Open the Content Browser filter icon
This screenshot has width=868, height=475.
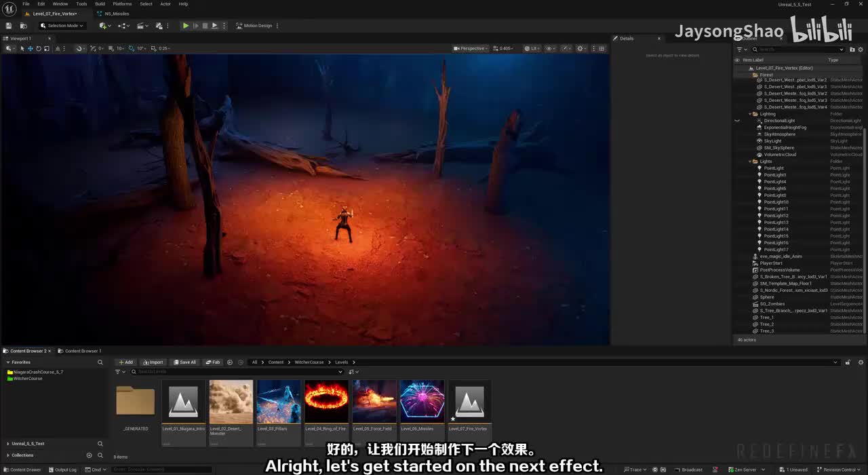120,372
